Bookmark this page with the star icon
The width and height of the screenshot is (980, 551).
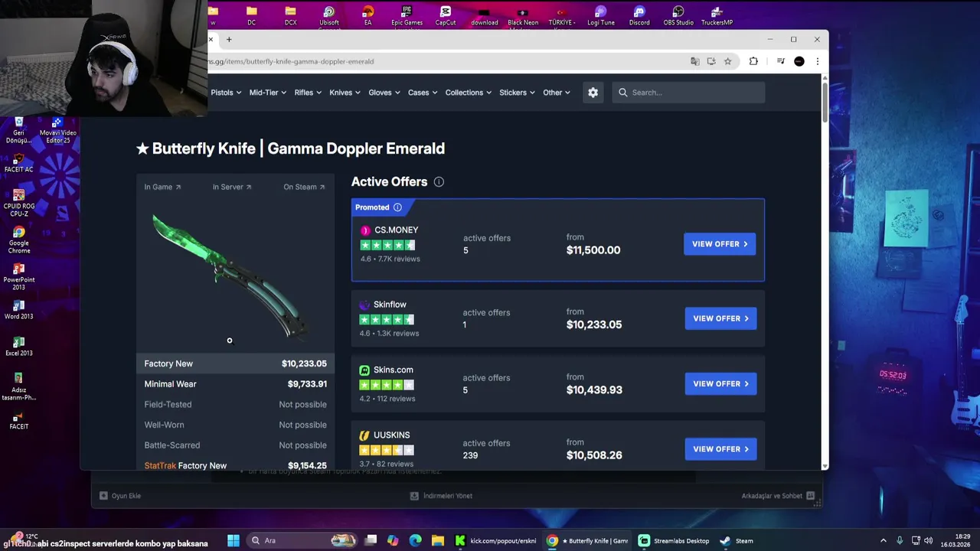[728, 61]
